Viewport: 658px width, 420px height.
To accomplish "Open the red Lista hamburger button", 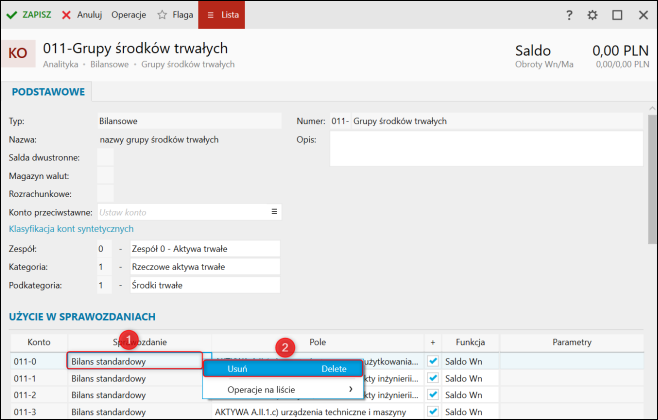I will coord(220,15).
